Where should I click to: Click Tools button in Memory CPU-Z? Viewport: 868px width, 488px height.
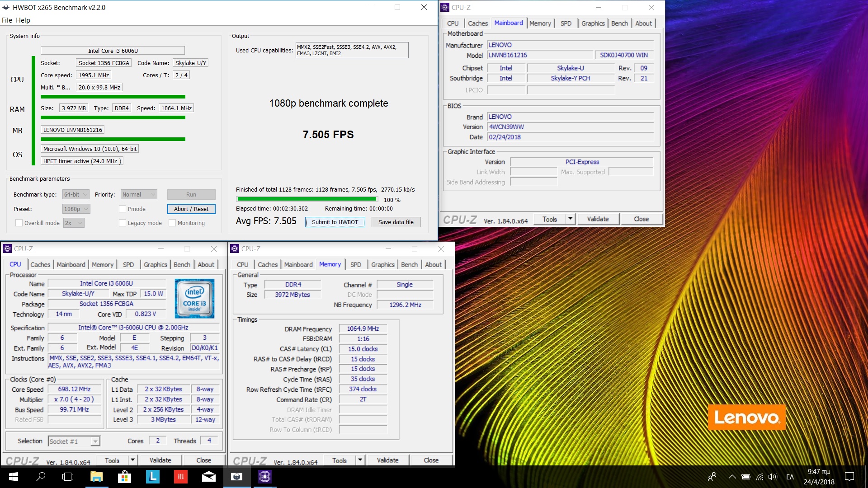coord(340,460)
